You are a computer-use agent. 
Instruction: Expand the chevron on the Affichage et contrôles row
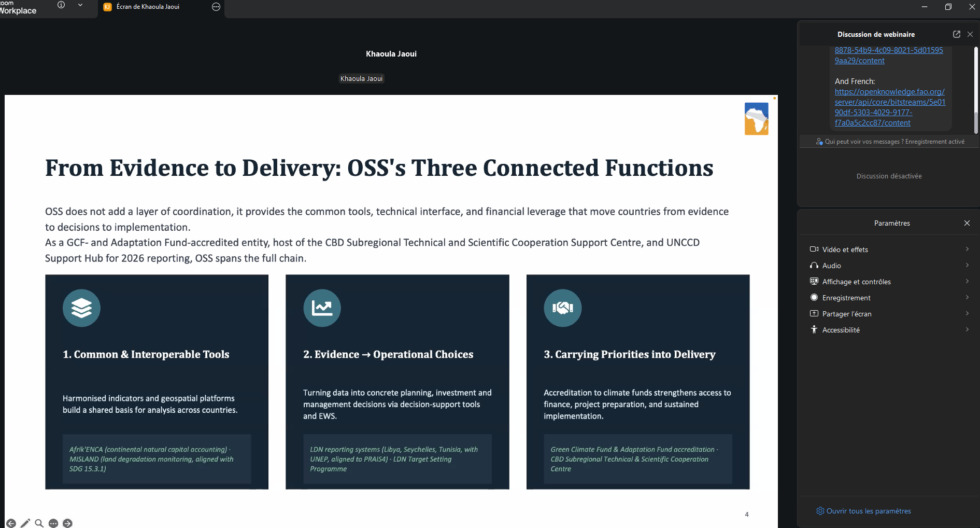point(967,281)
